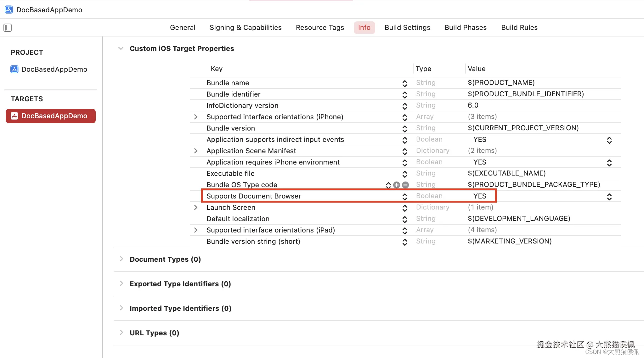Collapse the Custom iOS Target Properties section
644x358 pixels.
pyautogui.click(x=121, y=48)
